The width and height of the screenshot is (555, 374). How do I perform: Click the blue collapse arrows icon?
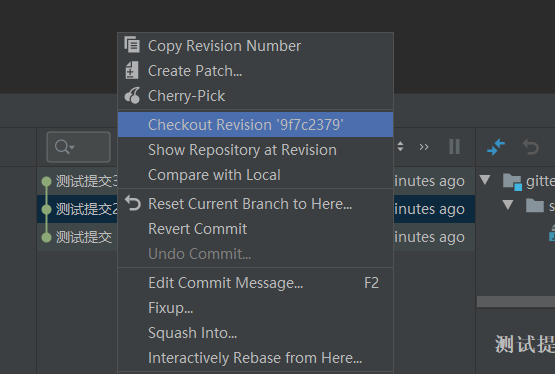pos(496,147)
